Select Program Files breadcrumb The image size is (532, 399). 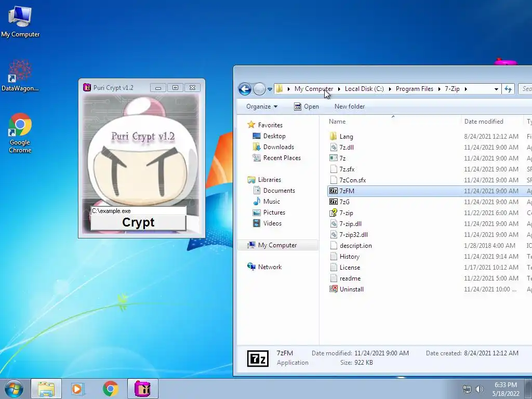(x=414, y=89)
